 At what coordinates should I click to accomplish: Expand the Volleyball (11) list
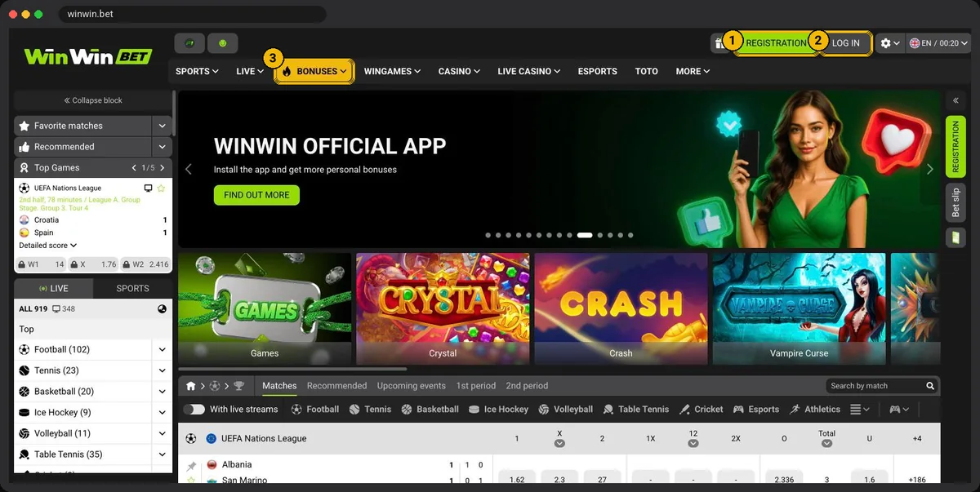[x=162, y=433]
